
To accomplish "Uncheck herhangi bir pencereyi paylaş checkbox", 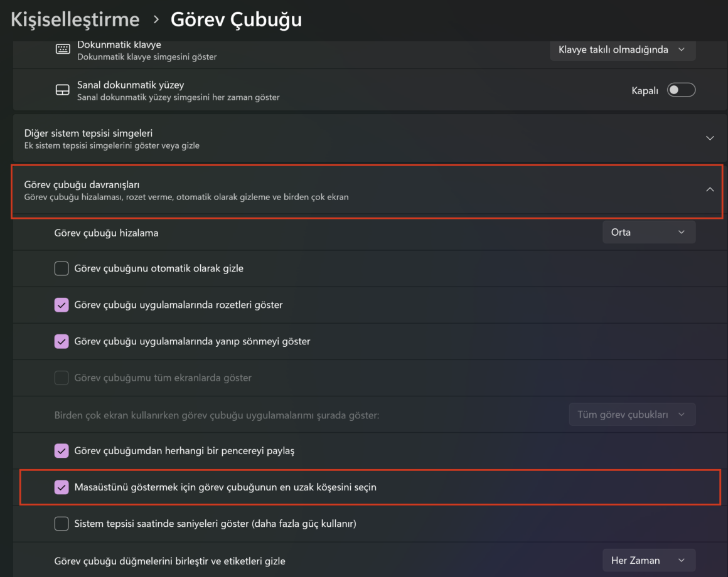I will pyautogui.click(x=62, y=451).
